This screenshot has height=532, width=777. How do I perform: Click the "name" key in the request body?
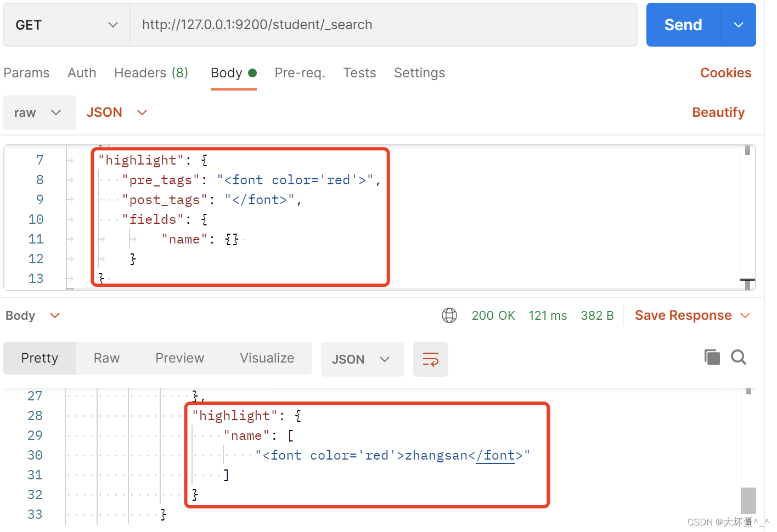click(184, 239)
